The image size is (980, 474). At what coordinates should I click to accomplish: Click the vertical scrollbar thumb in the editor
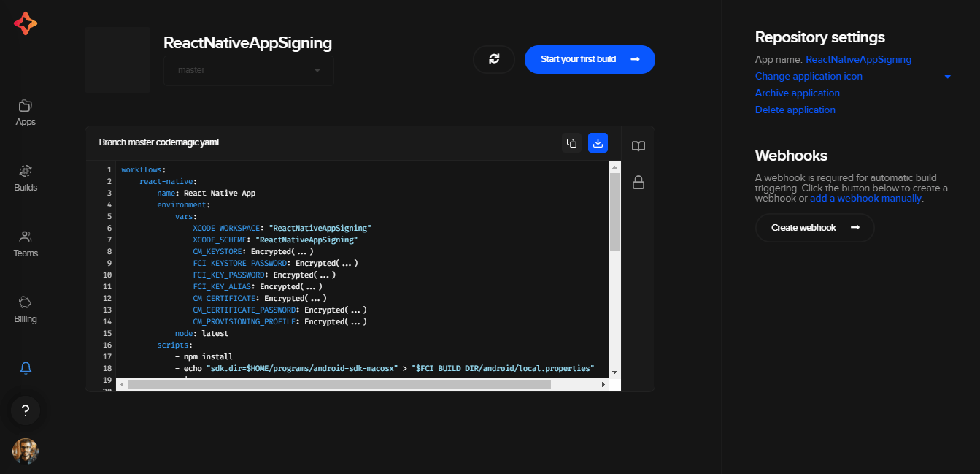click(x=614, y=212)
